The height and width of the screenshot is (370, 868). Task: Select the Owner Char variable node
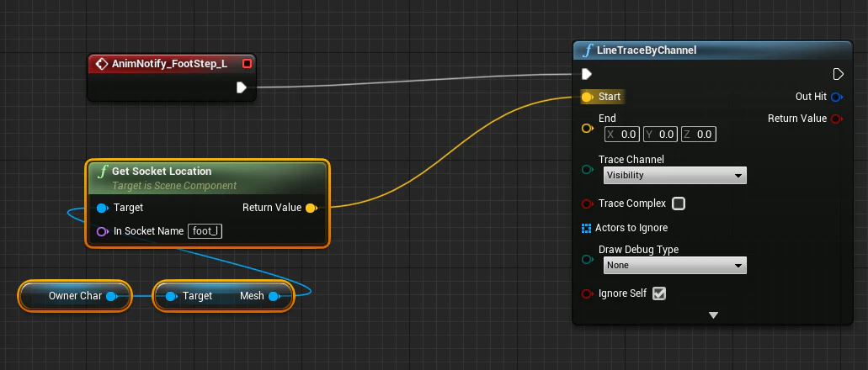75,297
